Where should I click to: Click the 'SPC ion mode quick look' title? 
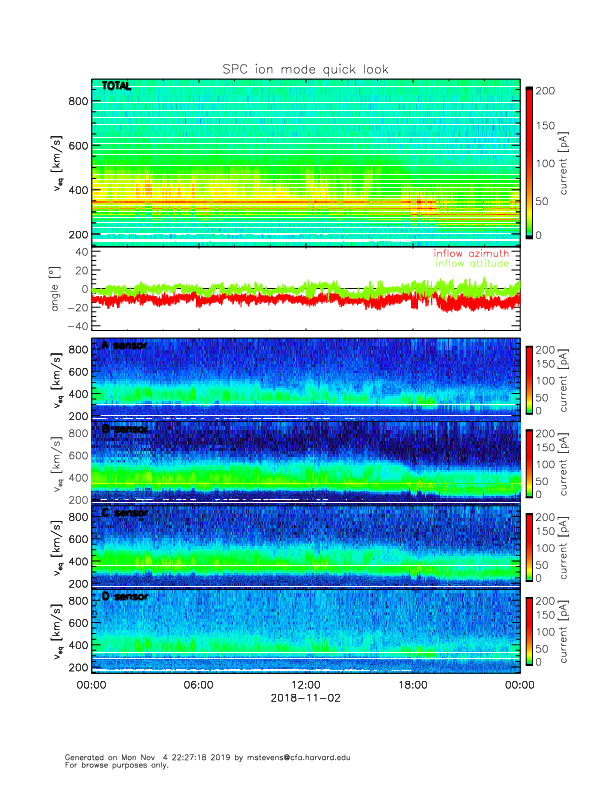[x=305, y=69]
